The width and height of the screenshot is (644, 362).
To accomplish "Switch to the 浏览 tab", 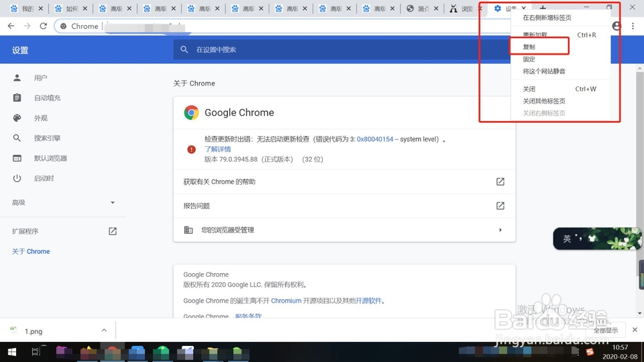I will [x=466, y=8].
